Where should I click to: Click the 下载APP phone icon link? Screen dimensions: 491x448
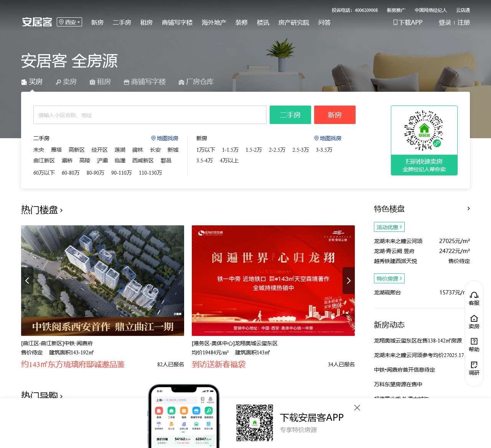coord(408,23)
